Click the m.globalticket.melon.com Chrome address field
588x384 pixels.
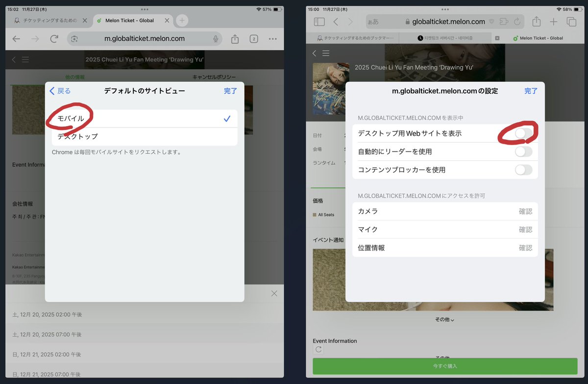(x=145, y=39)
